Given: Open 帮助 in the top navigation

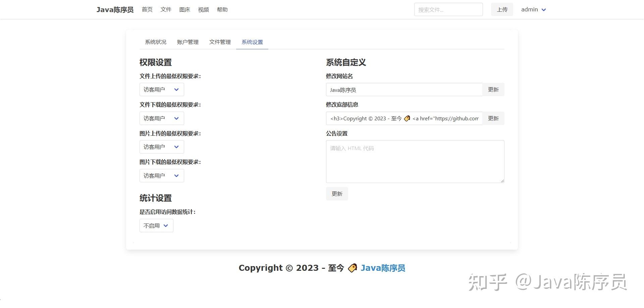Looking at the screenshot, I should pos(222,9).
